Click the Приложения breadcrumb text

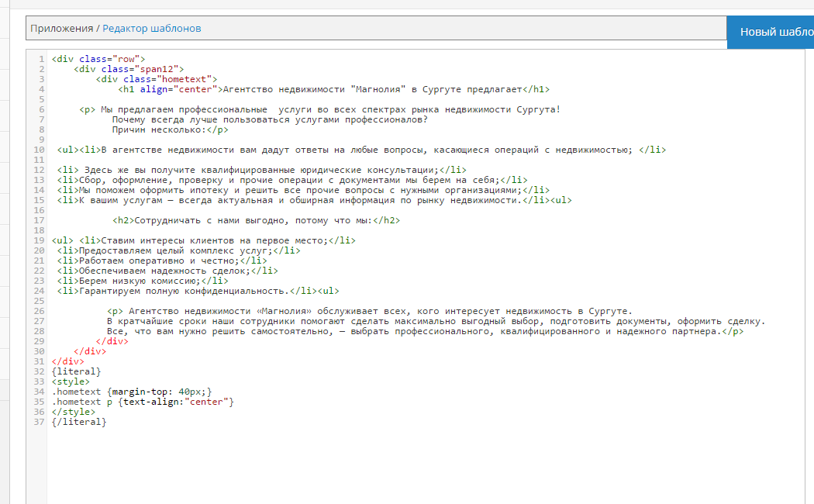point(61,29)
